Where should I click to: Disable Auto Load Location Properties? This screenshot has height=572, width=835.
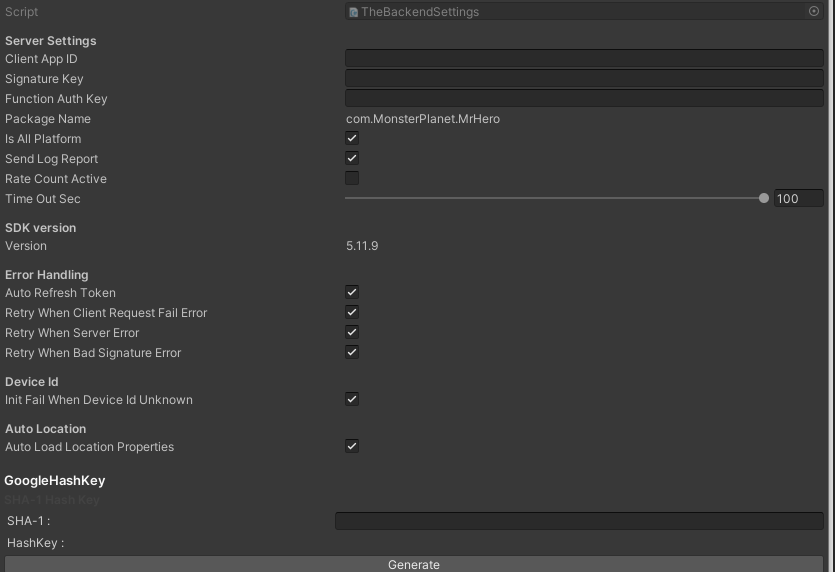click(352, 446)
